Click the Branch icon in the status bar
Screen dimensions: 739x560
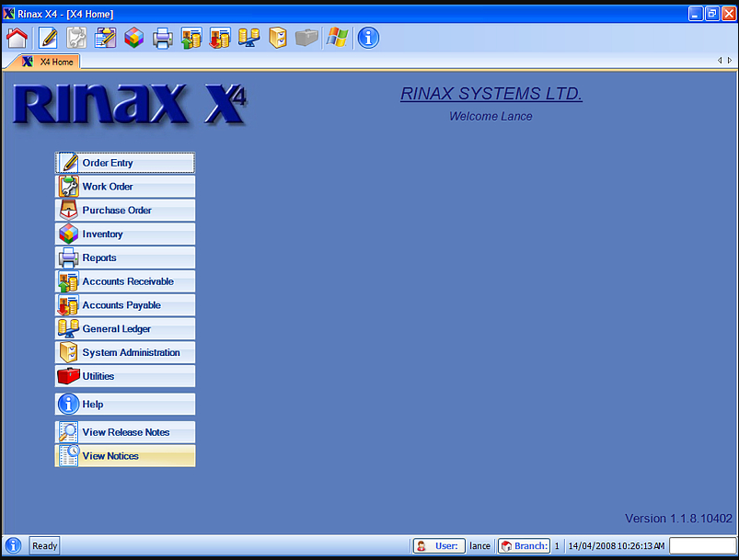[x=507, y=546]
